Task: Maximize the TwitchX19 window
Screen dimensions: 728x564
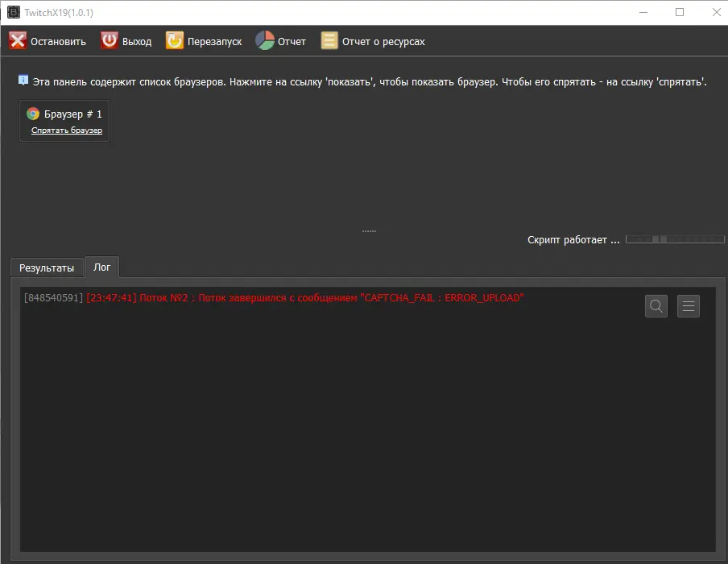Action: [x=680, y=13]
